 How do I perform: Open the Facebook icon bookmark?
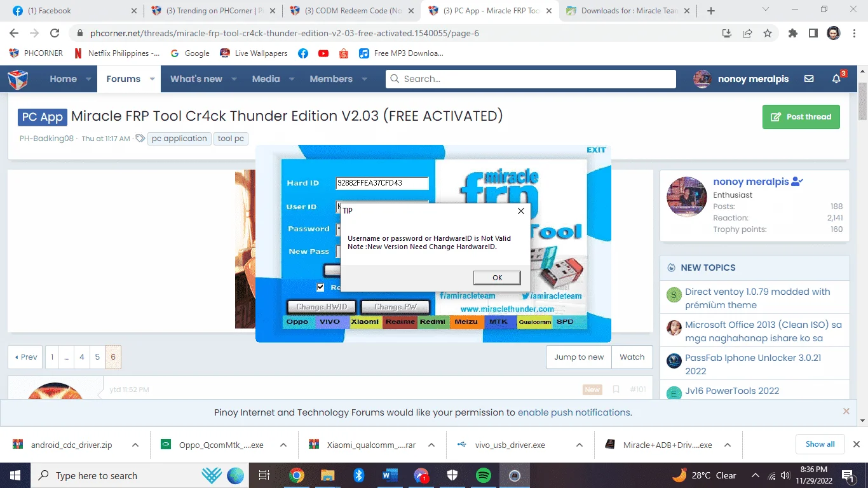303,53
